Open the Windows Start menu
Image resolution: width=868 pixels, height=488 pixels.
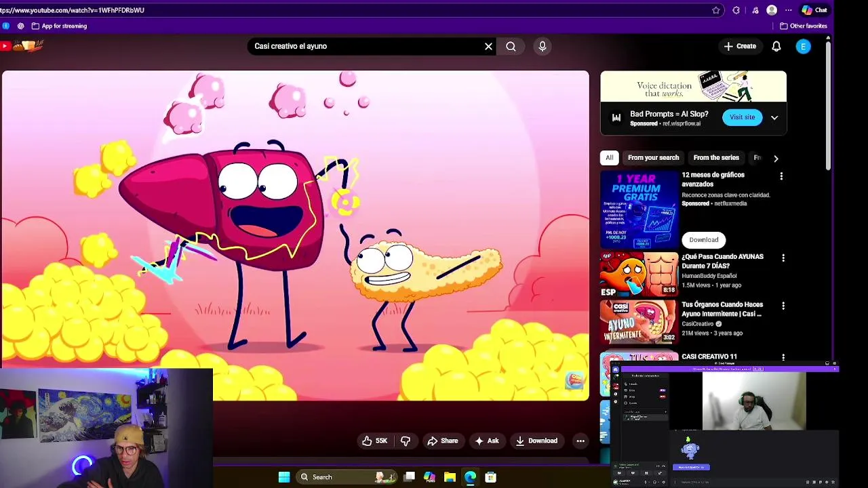point(284,477)
